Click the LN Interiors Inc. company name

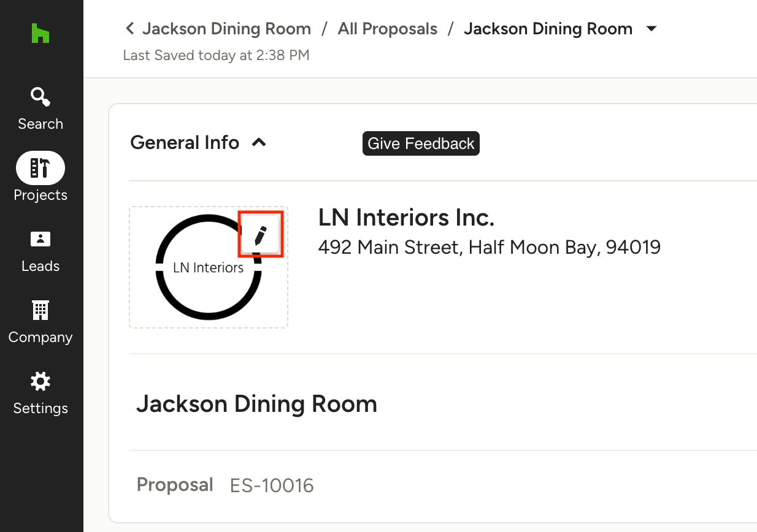pos(406,218)
